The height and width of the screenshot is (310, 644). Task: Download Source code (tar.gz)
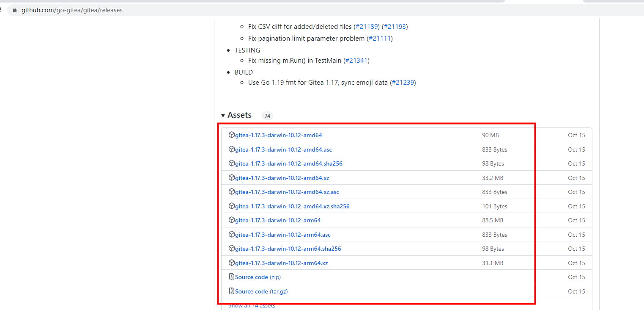pyautogui.click(x=261, y=291)
